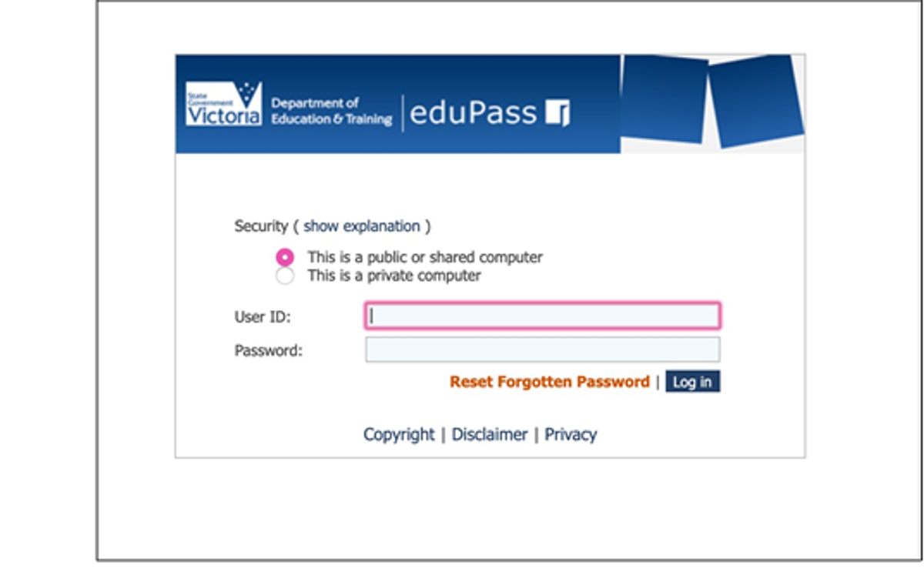924x572 pixels.
Task: Click the left tilted blue square graphic
Action: (x=663, y=98)
